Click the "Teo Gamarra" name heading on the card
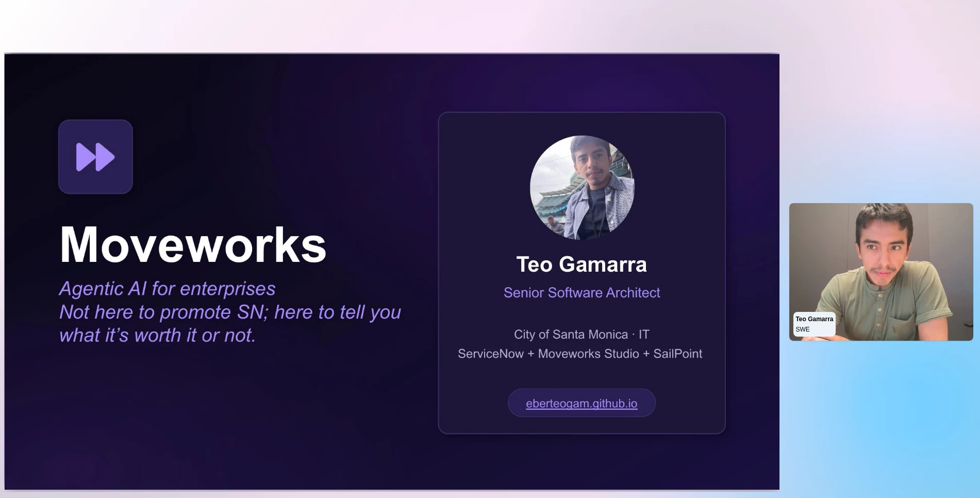This screenshot has width=980, height=498. click(x=582, y=264)
